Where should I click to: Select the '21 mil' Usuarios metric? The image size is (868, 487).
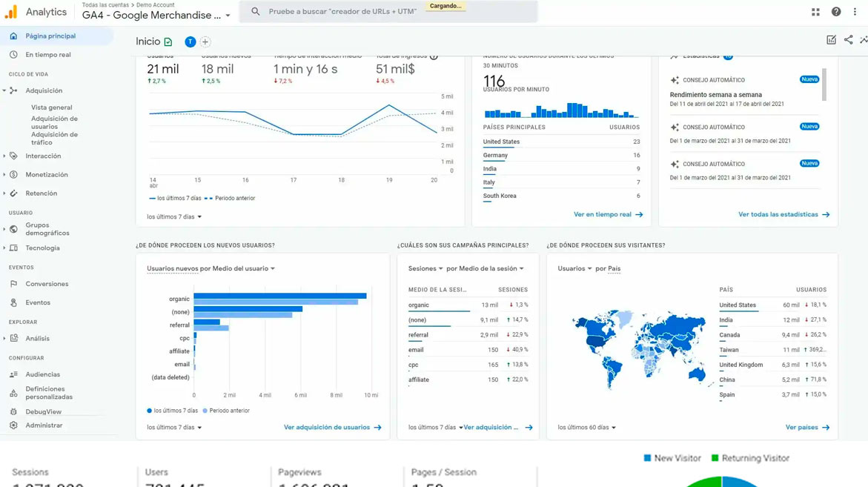pyautogui.click(x=163, y=70)
